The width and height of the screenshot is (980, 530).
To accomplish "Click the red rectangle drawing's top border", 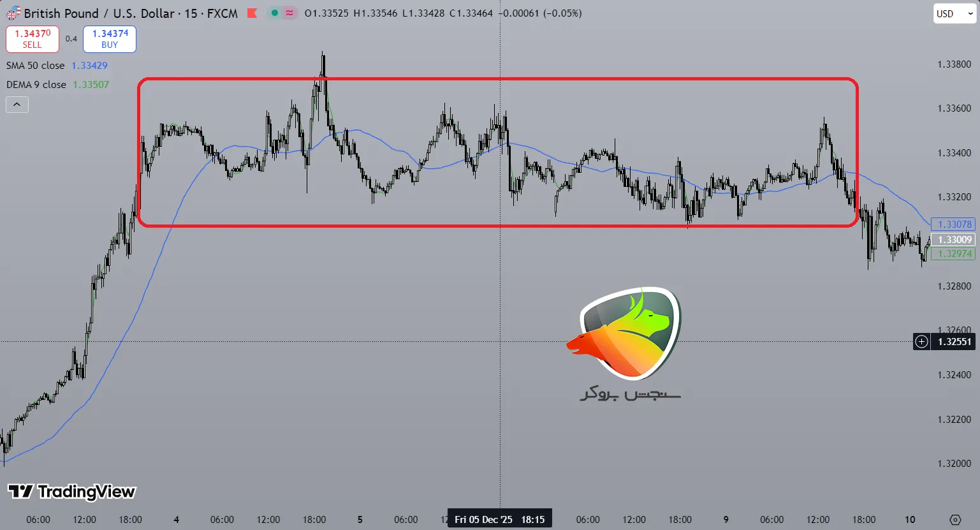I will click(497, 79).
